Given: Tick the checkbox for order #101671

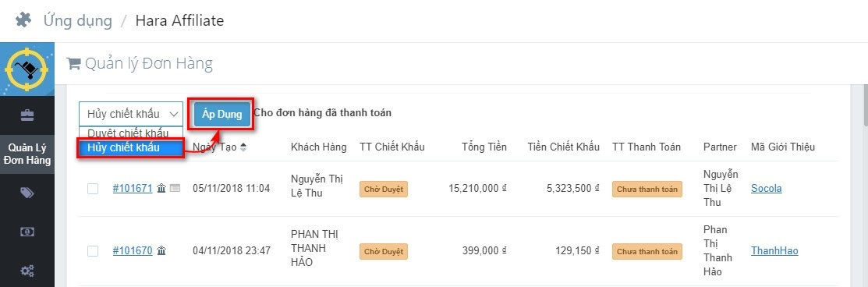Looking at the screenshot, I should tap(93, 189).
